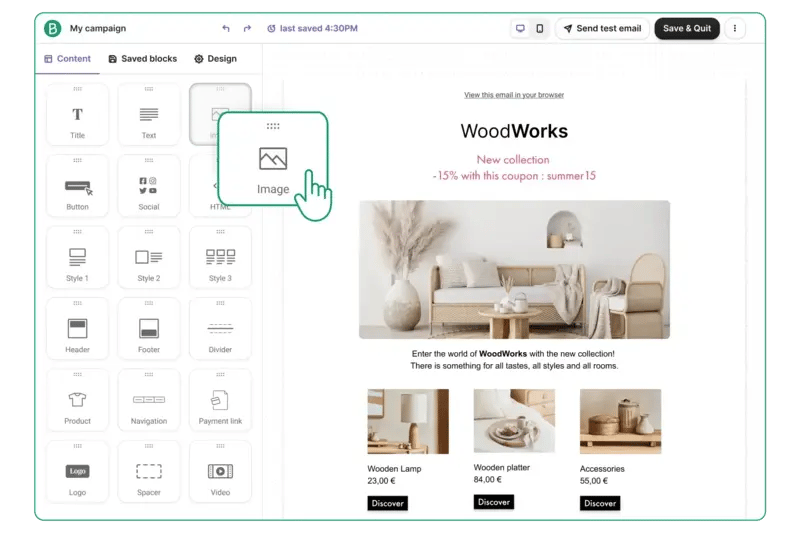Switch to the Design tab

click(215, 59)
